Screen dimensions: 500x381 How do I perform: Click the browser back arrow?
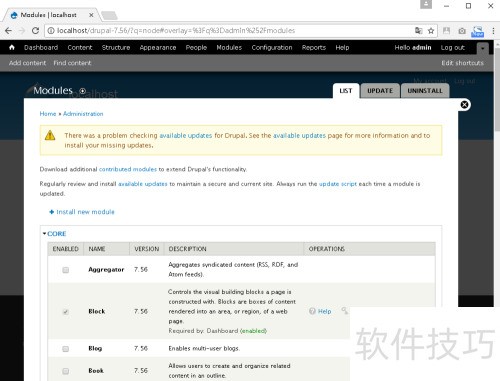tap(8, 31)
